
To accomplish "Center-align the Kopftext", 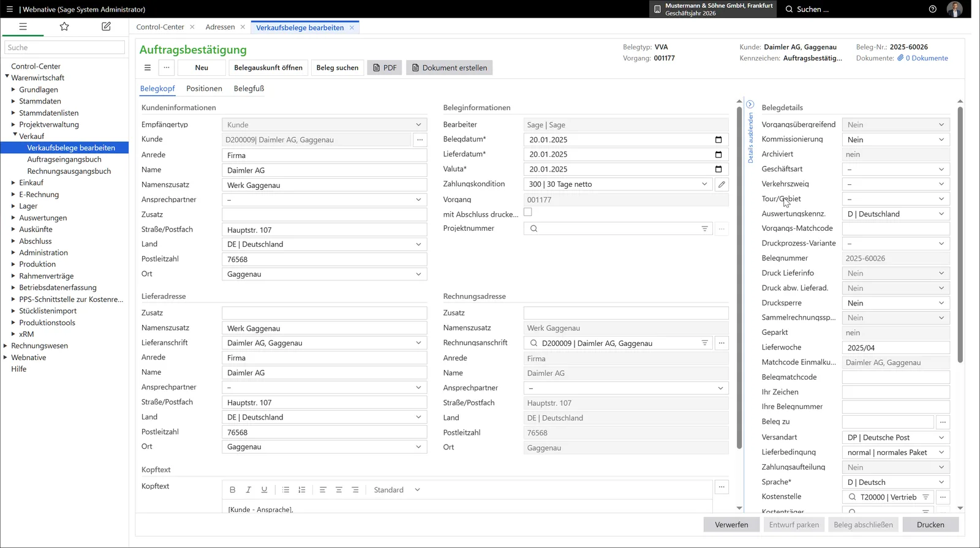I will pos(339,490).
